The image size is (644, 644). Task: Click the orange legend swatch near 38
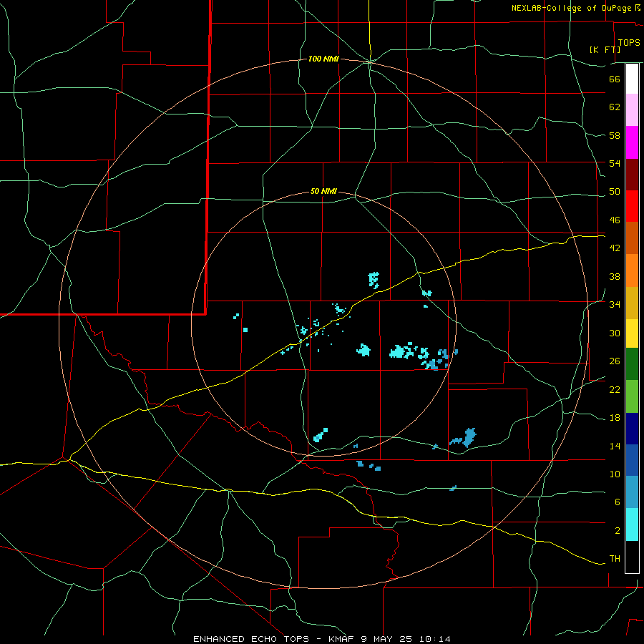[x=632, y=270]
